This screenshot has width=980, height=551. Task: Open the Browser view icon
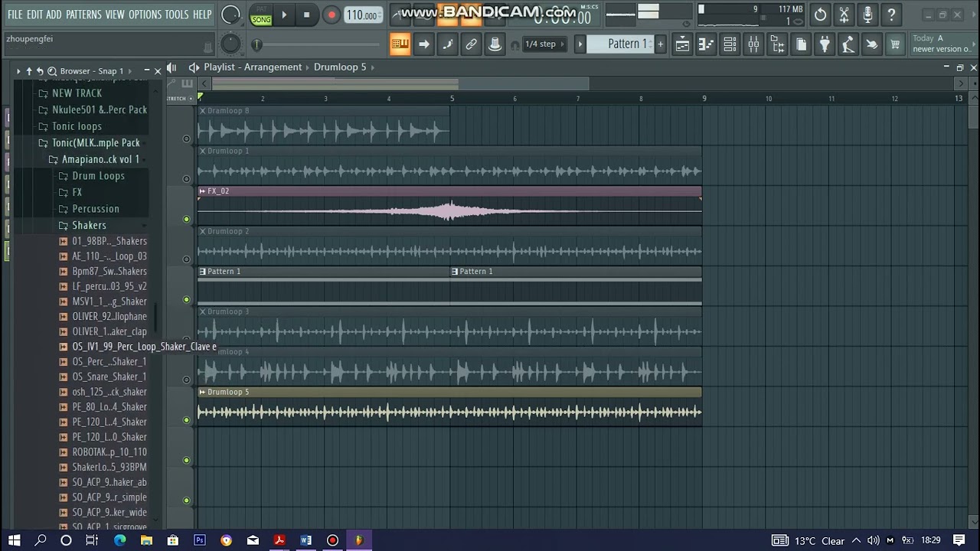[x=777, y=44]
